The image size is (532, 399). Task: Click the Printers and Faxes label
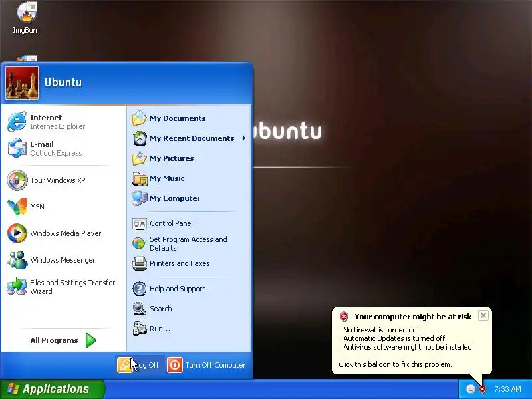pos(180,263)
